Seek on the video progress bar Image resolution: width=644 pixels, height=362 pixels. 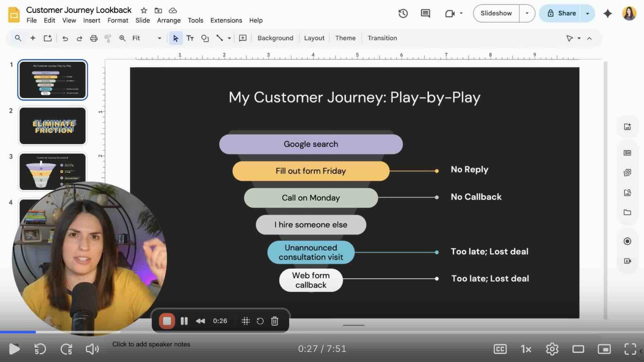click(x=322, y=332)
